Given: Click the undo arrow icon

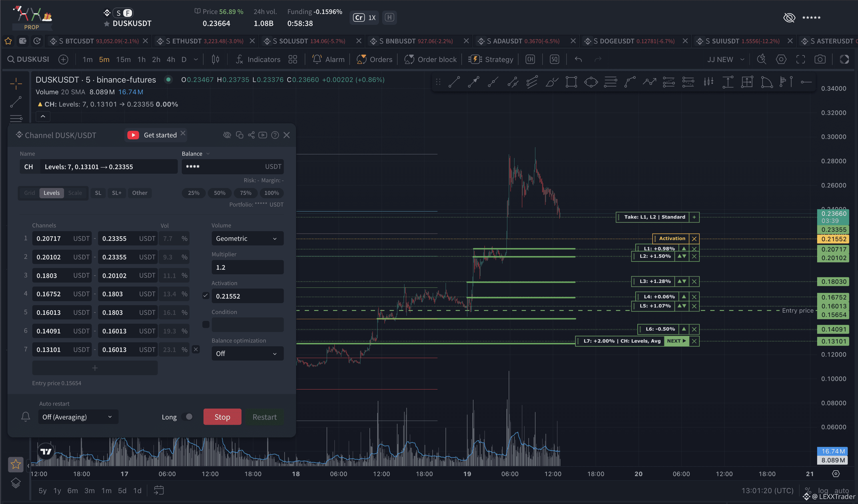Looking at the screenshot, I should [x=578, y=59].
